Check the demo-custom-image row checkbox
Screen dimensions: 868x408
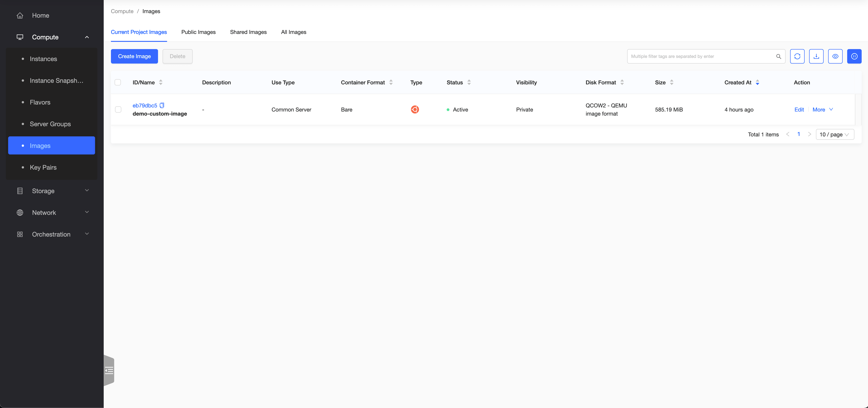(118, 109)
